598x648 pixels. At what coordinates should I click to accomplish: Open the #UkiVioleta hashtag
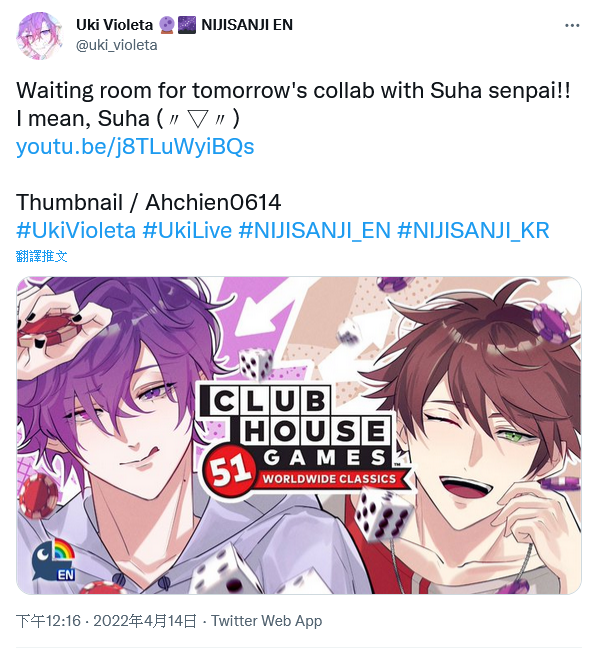[x=76, y=230]
